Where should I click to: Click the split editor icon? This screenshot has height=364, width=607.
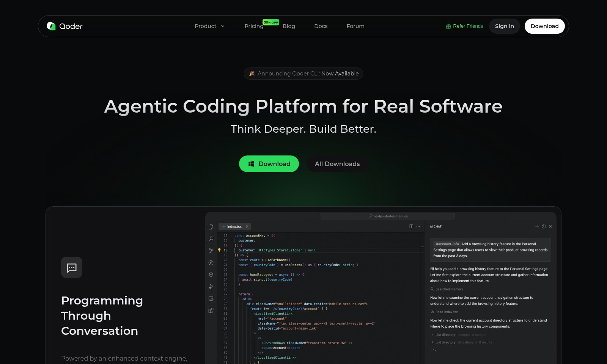[411, 226]
